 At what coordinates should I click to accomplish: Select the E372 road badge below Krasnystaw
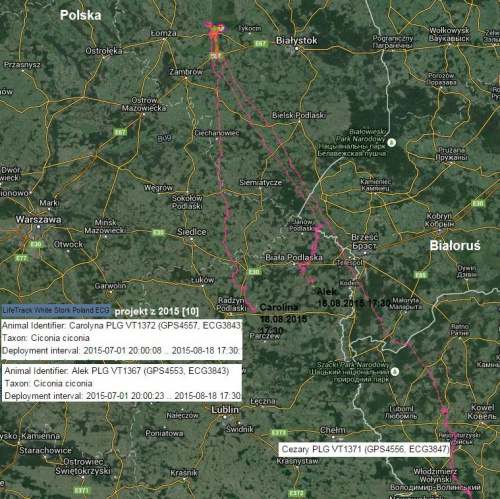pyautogui.click(x=296, y=493)
